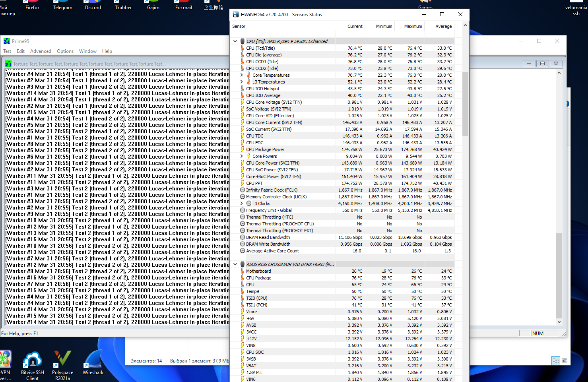Click the HWiNFO64 title bar icon
This screenshot has width=588, height=382.
[x=235, y=15]
